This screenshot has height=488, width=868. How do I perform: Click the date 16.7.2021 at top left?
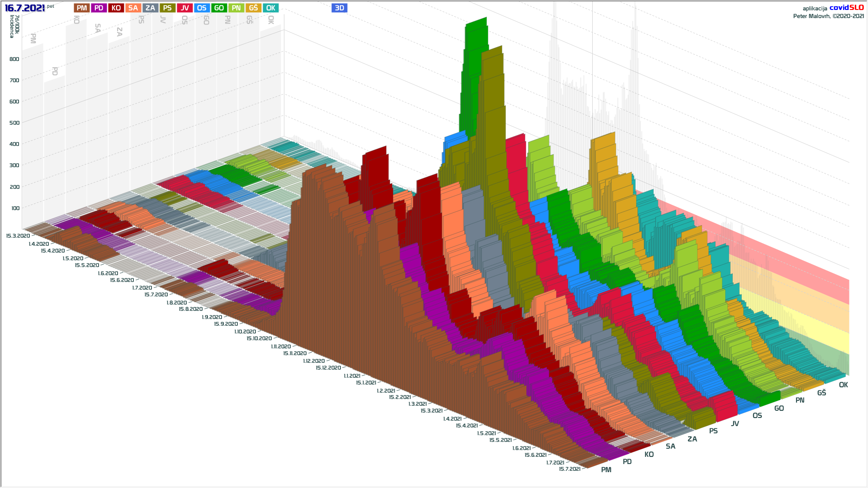click(24, 8)
